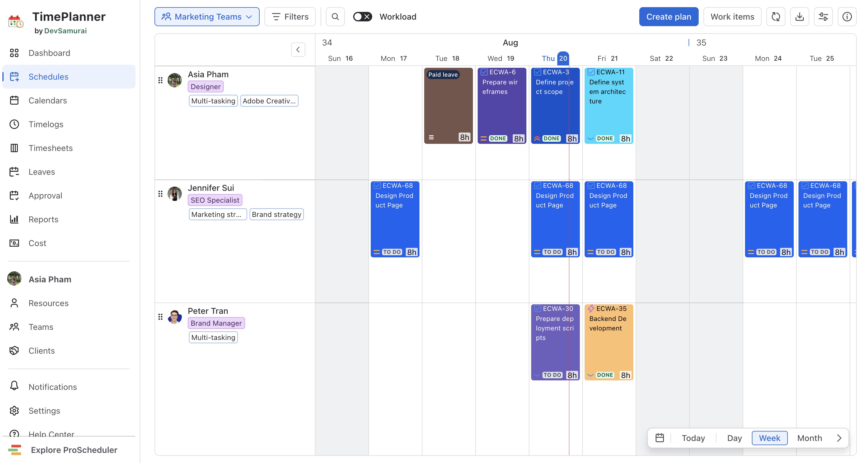Click the refresh sync icon
This screenshot has height=463, width=868.
pos(776,17)
